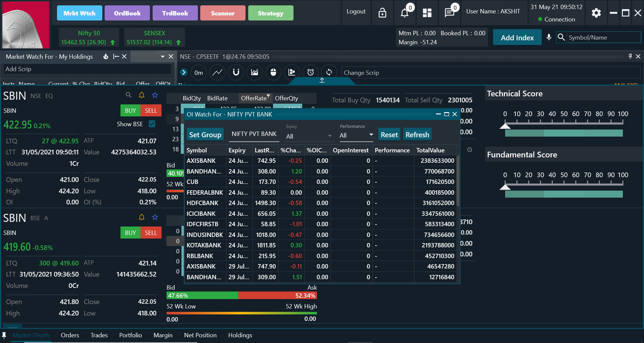
Task: Toggle the Show BSE checkbox
Action: (x=152, y=124)
